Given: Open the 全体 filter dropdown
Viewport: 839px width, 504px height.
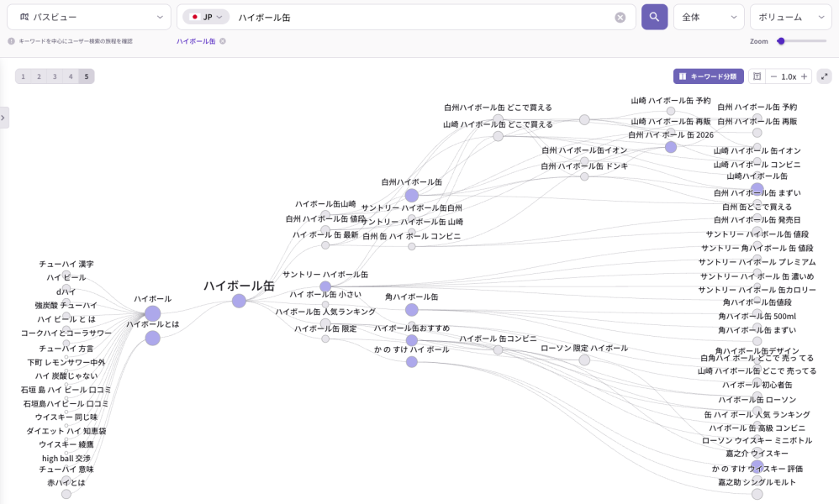Looking at the screenshot, I should click(709, 17).
